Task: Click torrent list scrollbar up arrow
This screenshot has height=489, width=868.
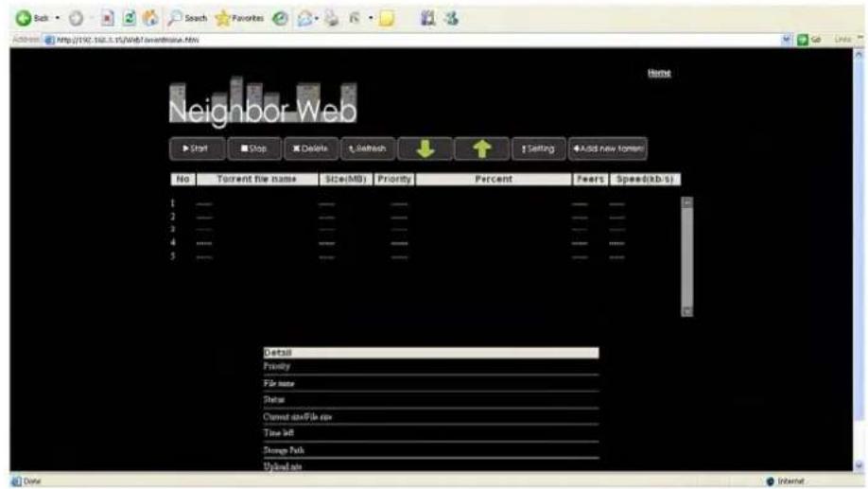Action: [x=687, y=202]
